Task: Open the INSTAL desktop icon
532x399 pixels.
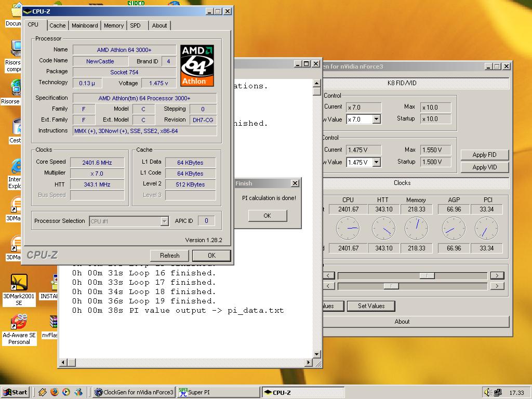Action: 54,282
